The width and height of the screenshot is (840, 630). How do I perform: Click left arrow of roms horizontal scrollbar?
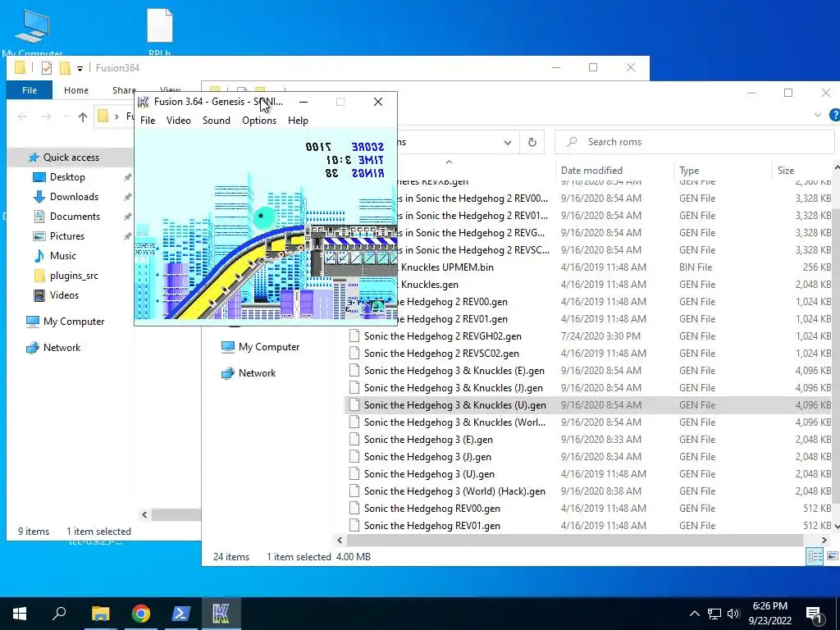pos(340,540)
